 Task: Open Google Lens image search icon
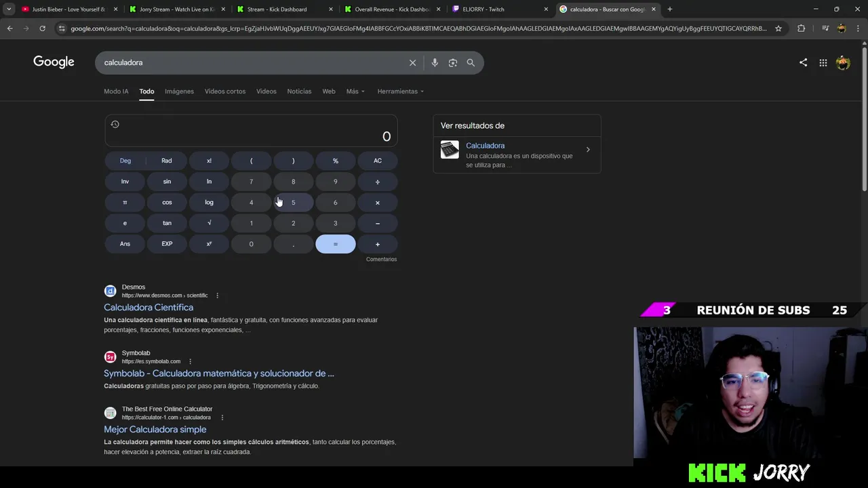coord(452,62)
